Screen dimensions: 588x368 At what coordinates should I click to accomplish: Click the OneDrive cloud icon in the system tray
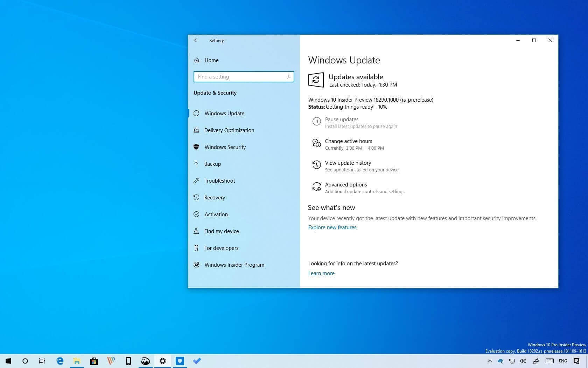point(500,361)
